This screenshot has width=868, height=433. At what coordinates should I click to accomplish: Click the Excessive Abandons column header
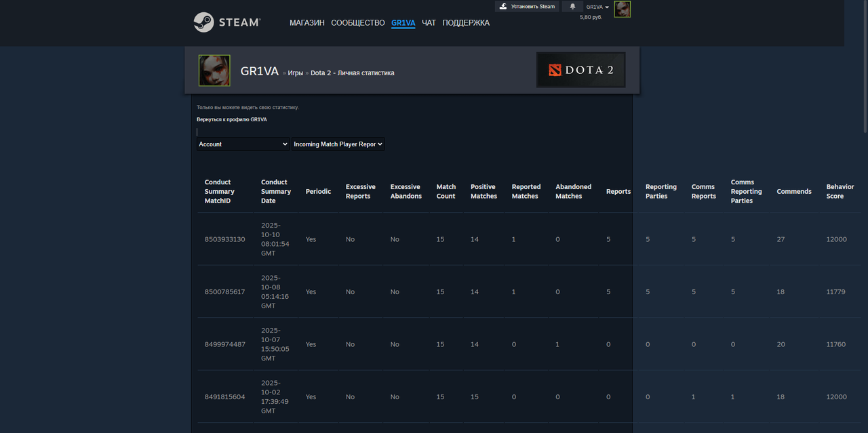tap(406, 192)
